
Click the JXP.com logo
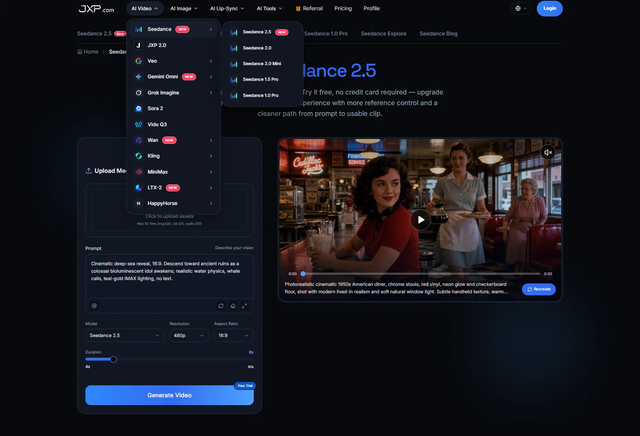[x=96, y=9]
